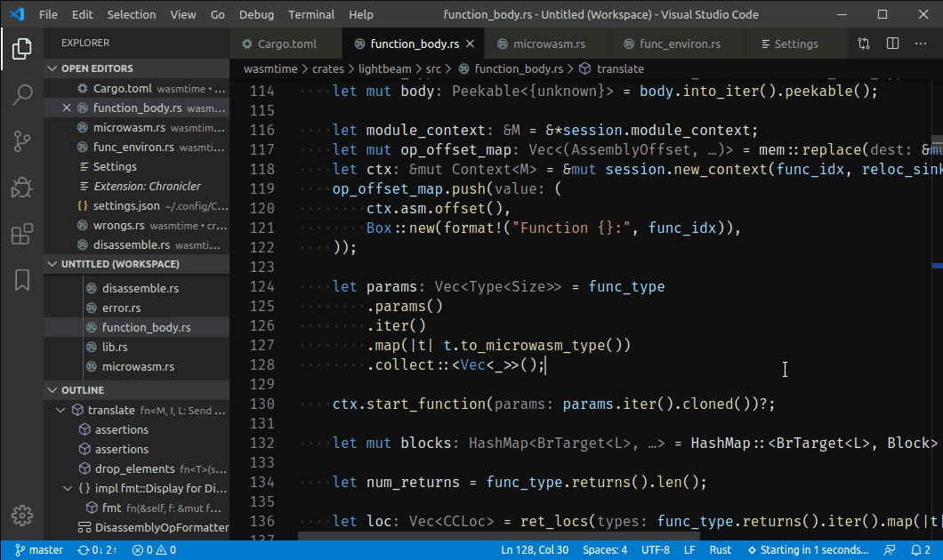943x560 pixels.
Task: Open the Search view icon
Action: (x=21, y=94)
